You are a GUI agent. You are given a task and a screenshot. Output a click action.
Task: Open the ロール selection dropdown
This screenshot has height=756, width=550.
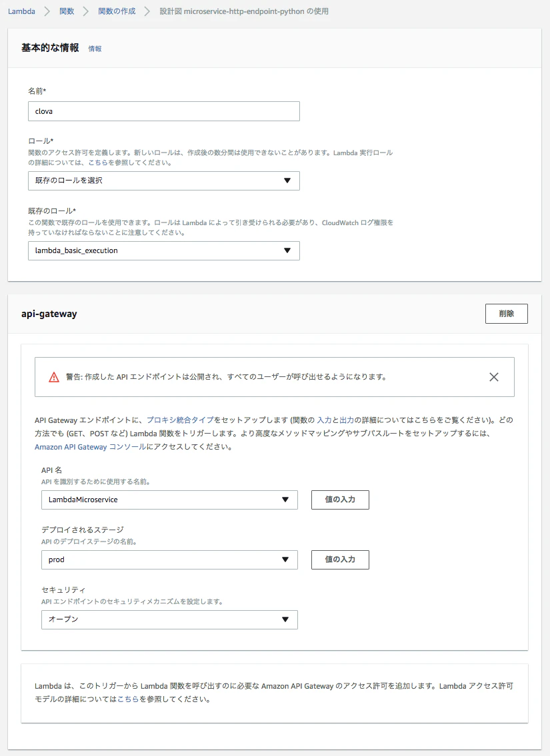tap(163, 181)
